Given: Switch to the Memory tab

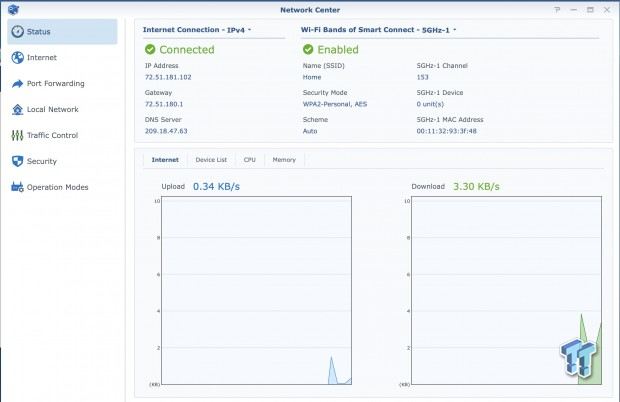Looking at the screenshot, I should [x=284, y=160].
